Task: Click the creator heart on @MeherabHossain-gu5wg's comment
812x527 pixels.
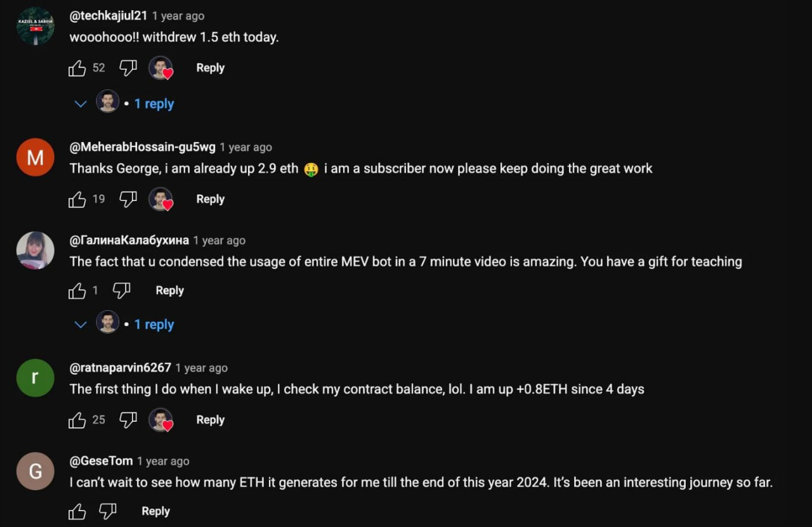Action: point(161,199)
